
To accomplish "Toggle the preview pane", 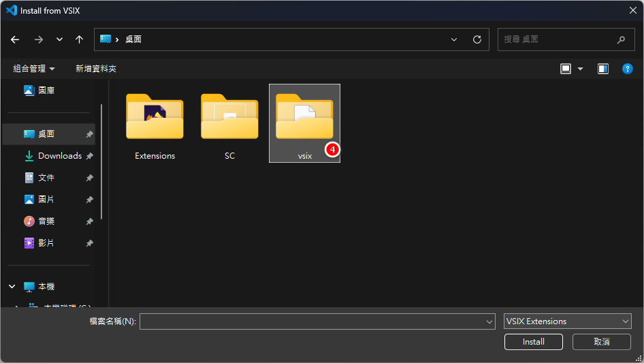I will pyautogui.click(x=603, y=69).
